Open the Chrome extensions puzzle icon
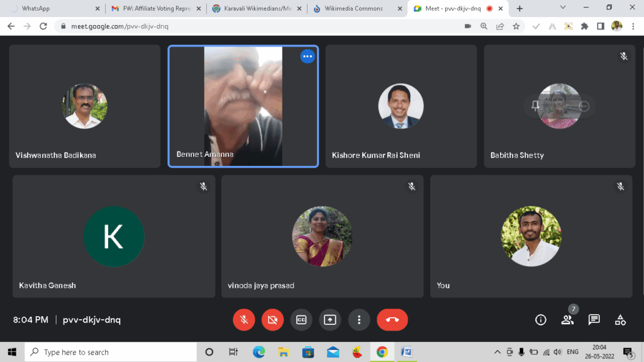Image resolution: width=644 pixels, height=362 pixels. 584,26
